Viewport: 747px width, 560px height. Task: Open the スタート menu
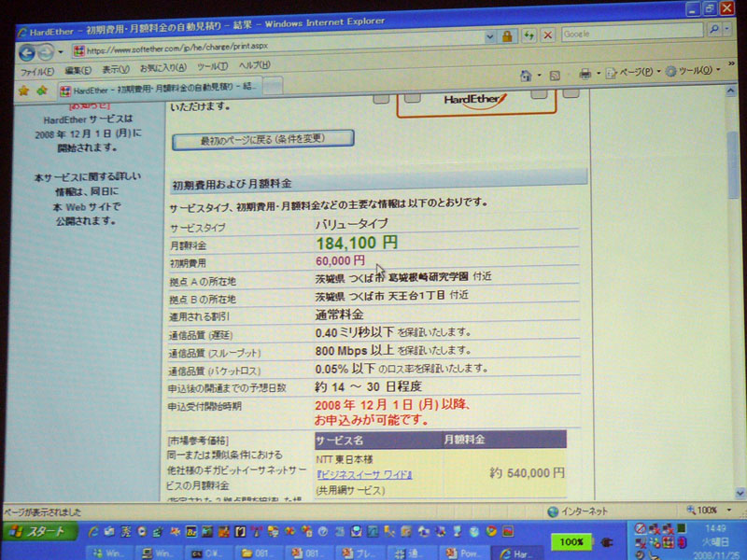(41, 531)
